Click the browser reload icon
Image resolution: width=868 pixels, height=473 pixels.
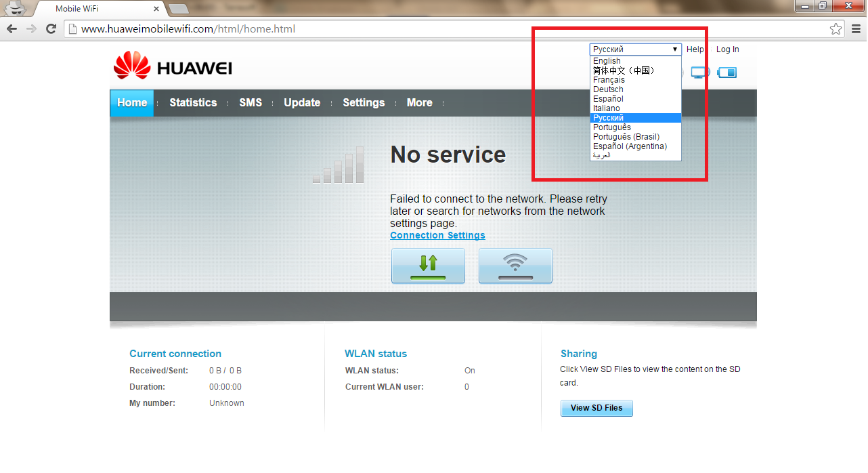point(51,28)
